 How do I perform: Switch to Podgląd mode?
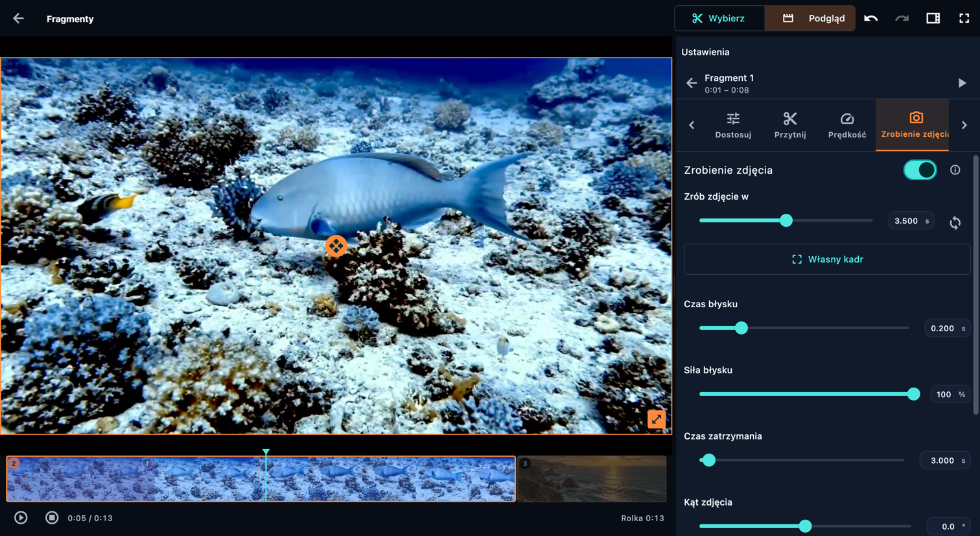pos(810,18)
